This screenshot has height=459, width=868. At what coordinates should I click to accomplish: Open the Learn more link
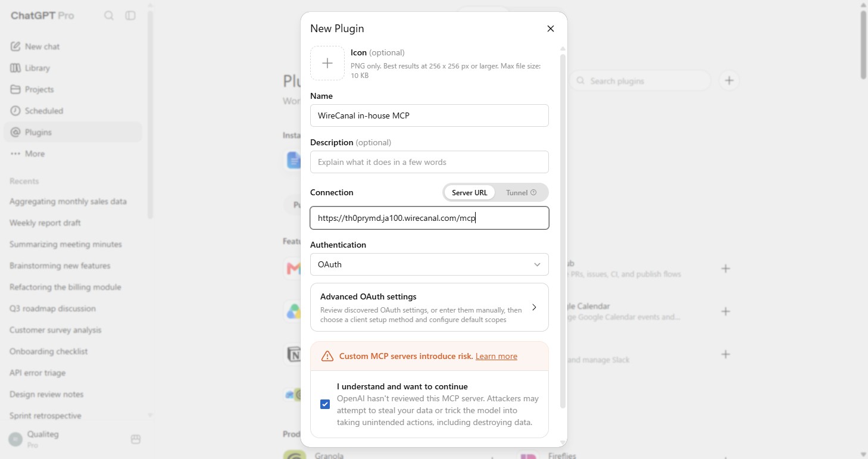tap(497, 356)
